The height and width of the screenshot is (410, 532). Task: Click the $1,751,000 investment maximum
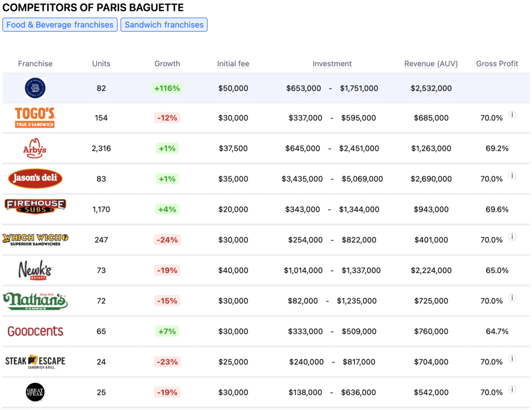point(359,88)
